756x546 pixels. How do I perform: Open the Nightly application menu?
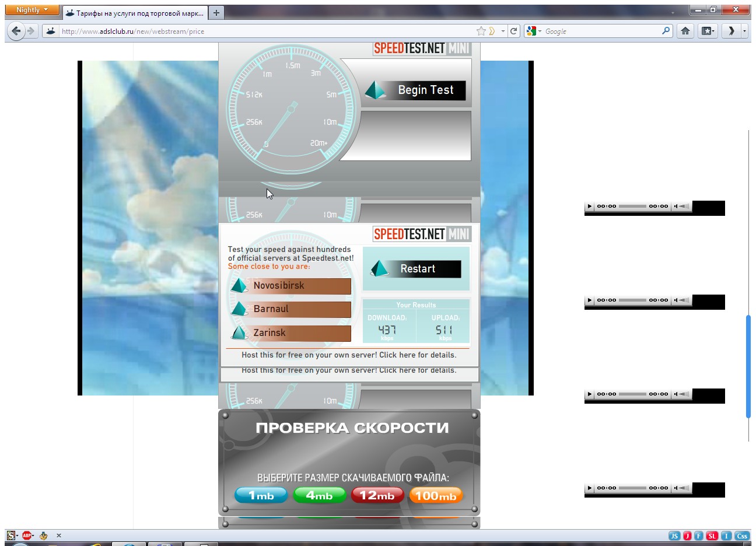32,10
